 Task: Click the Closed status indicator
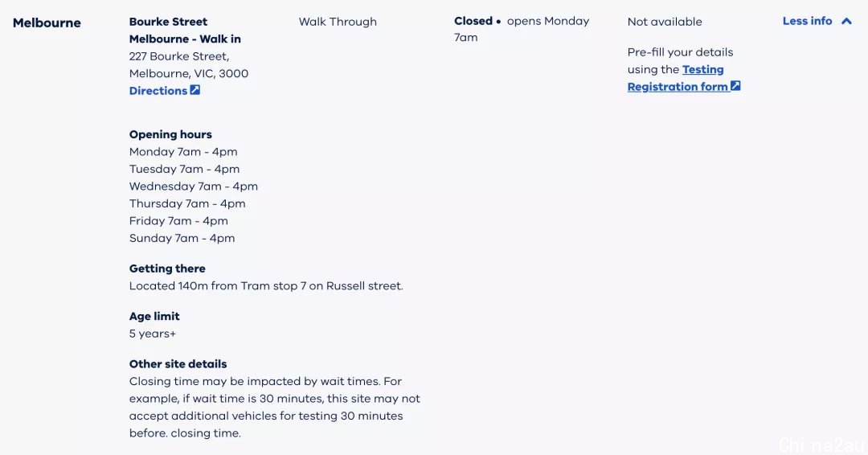tap(473, 21)
